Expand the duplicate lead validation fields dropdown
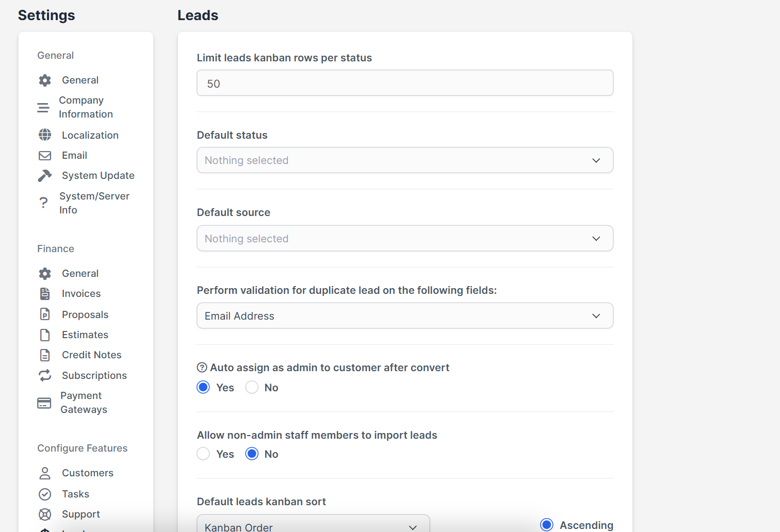Viewport: 780px width, 532px height. (x=405, y=315)
